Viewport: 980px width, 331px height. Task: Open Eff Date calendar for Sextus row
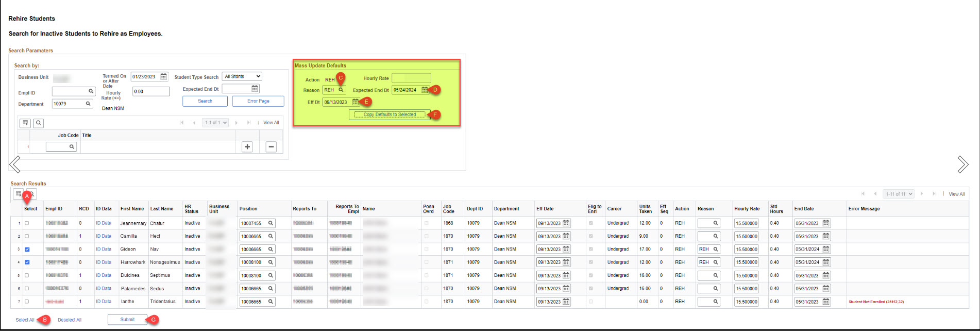[566, 289]
